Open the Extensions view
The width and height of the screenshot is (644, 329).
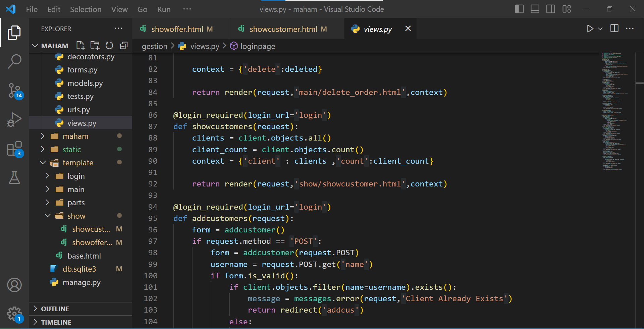point(14,149)
